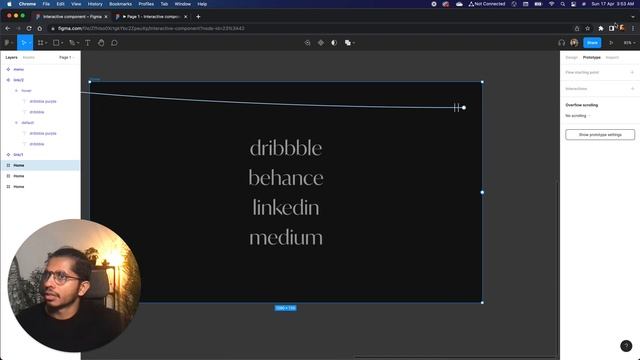The width and height of the screenshot is (640, 360).
Task: Reload the page in Chrome
Action: coord(29,29)
